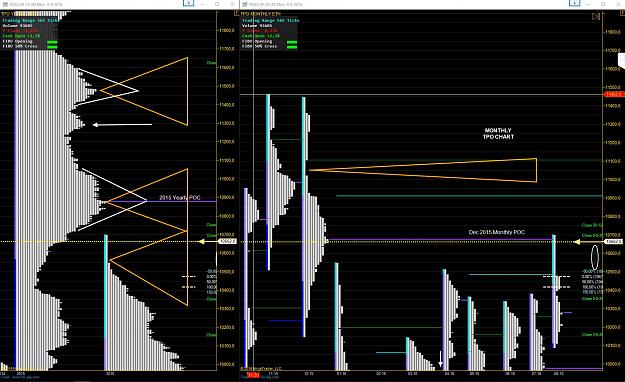
Task: Select the 'TPO MONTHLY ETH' chart title label
Action: 261,14
